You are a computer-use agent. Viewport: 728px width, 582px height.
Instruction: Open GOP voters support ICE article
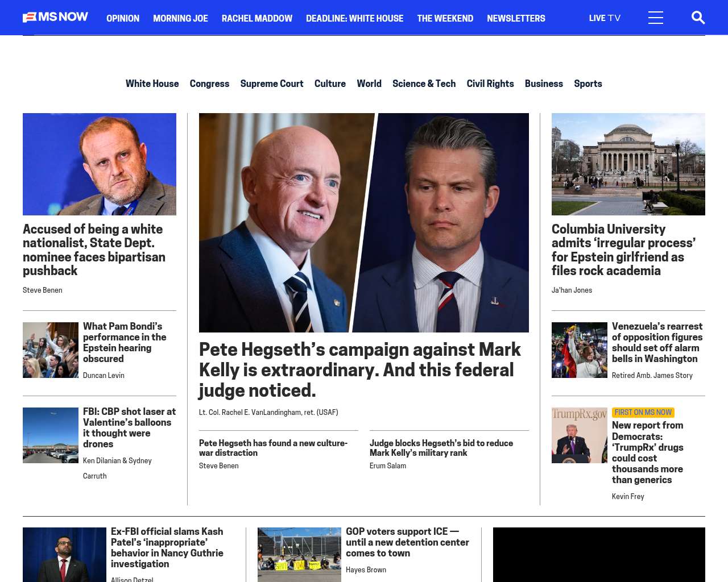pyautogui.click(x=407, y=542)
